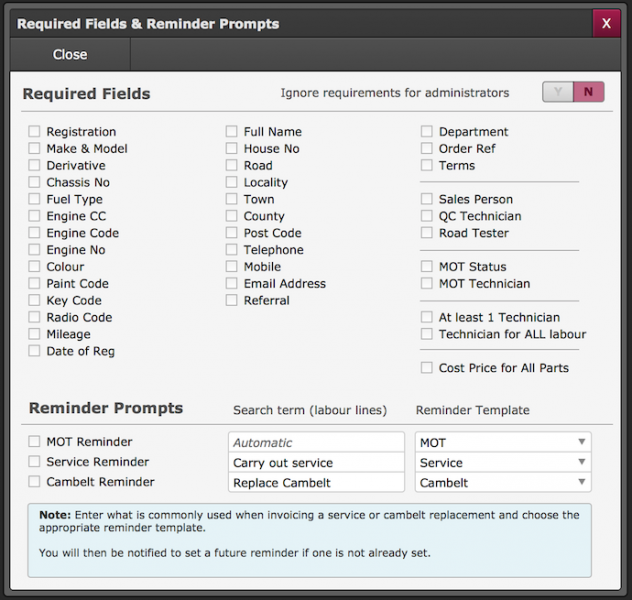This screenshot has width=632, height=600.
Task: Open the MOT reminder template dropdown
Action: 503,443
